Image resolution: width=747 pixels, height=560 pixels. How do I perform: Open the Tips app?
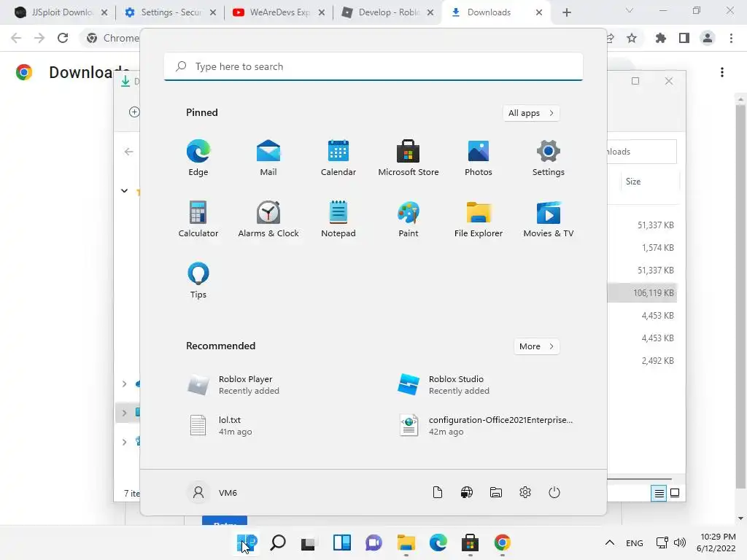198,281
